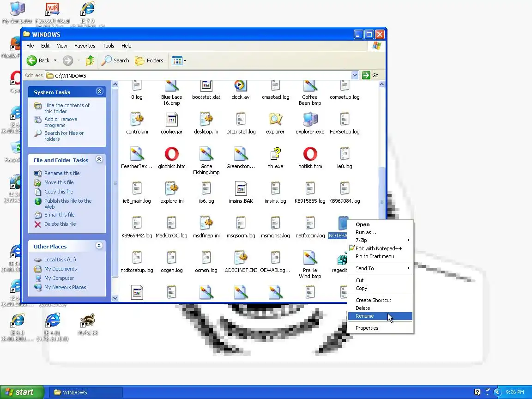Click Copy this file link
532x399 pixels.
[58, 192]
